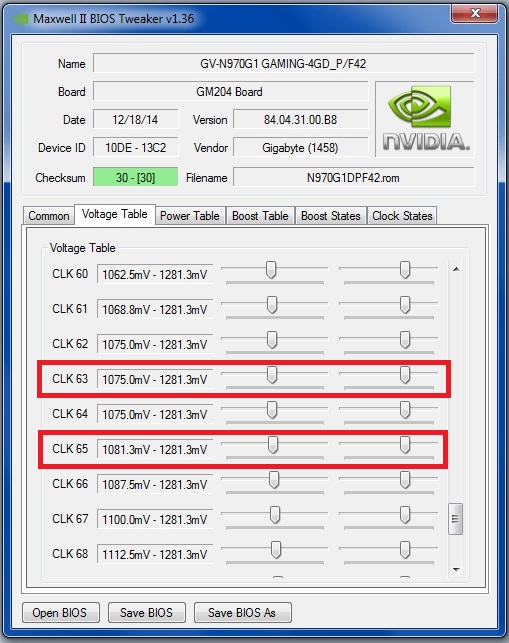Viewport: 509px width, 643px height.
Task: Click the Vendor field Gigabyte (1458)
Action: point(300,148)
